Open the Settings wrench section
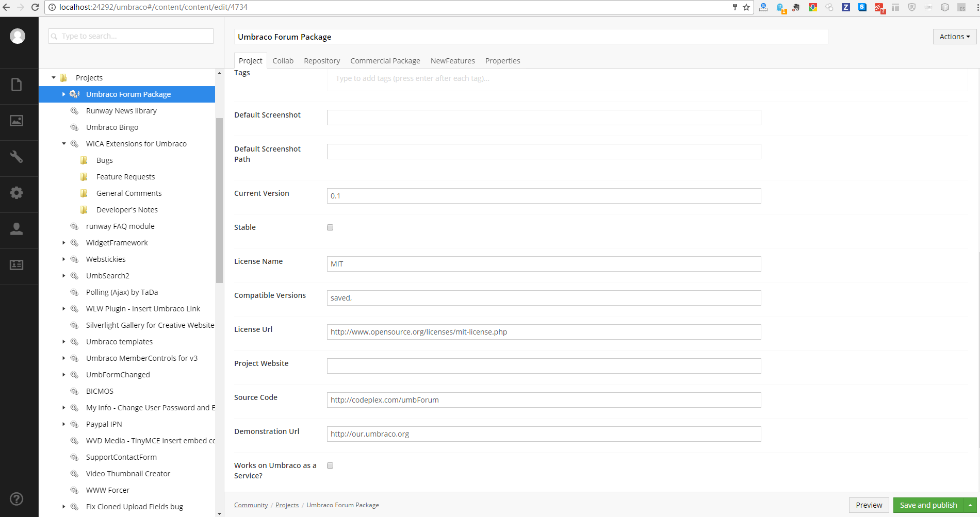 tap(17, 157)
